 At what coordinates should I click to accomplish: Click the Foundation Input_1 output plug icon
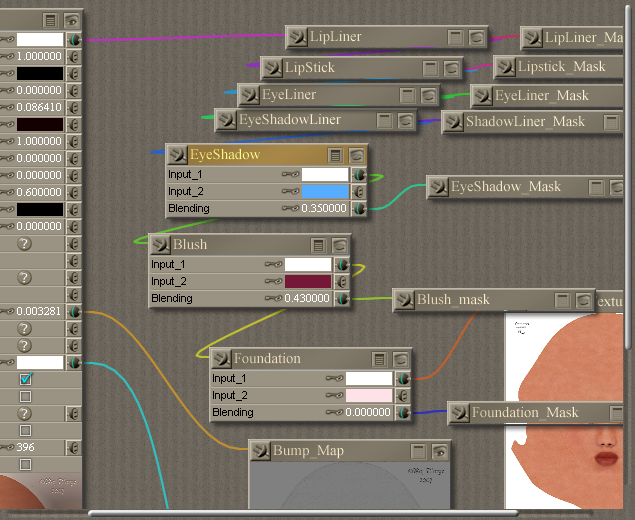[403, 379]
